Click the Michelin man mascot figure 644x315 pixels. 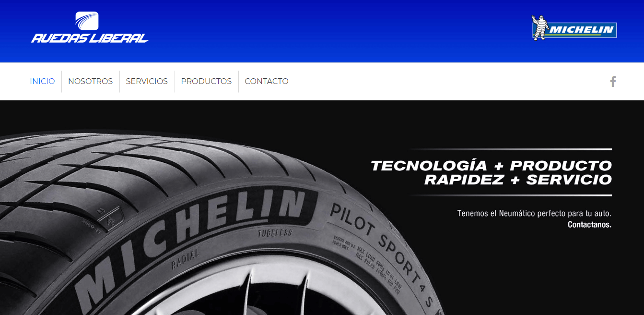[540, 28]
